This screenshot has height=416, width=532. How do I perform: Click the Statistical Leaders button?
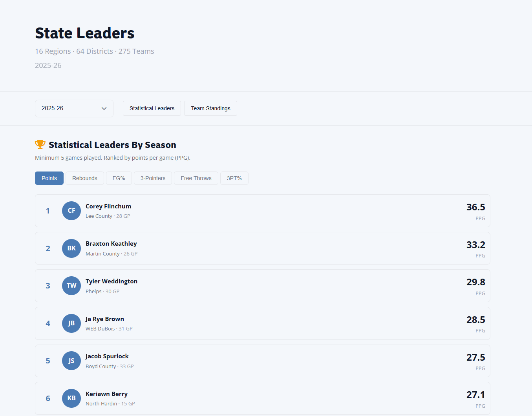coord(152,108)
